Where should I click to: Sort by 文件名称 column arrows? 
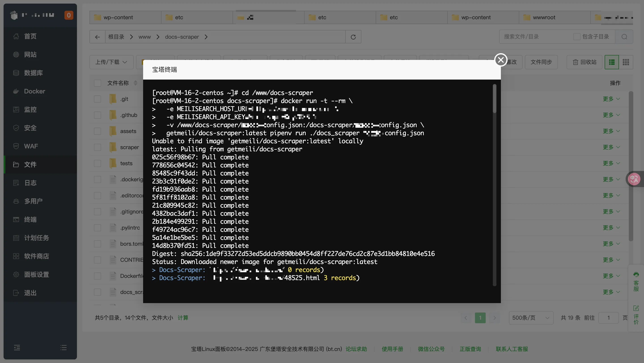pos(136,83)
